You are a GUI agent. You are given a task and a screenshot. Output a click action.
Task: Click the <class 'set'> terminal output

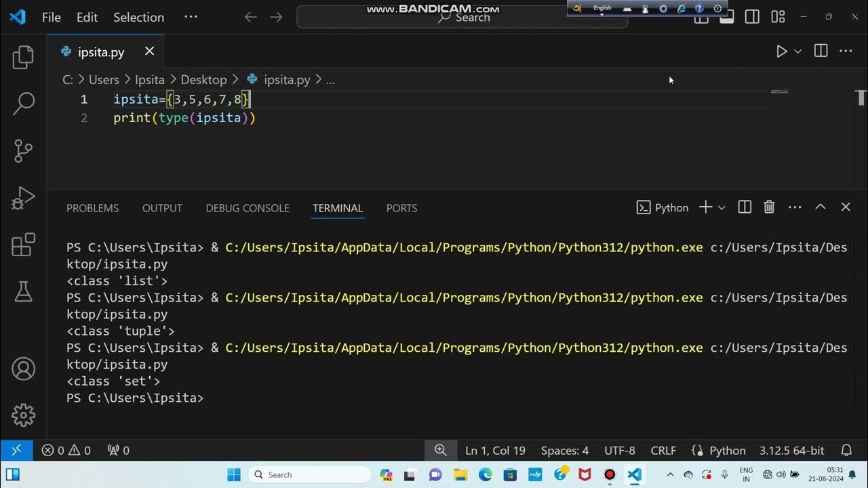[113, 381]
